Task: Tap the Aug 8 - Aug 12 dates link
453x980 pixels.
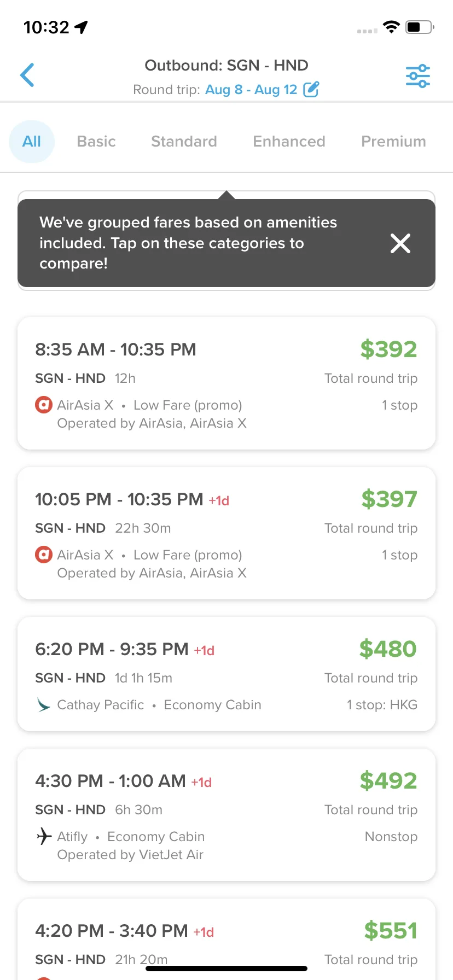Action: [x=251, y=90]
